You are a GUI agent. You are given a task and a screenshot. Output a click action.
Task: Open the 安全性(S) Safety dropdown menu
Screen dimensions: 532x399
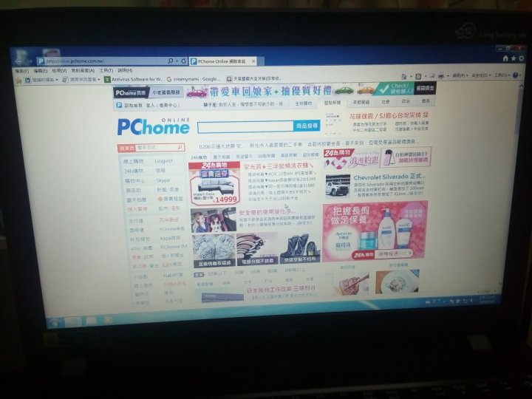(481, 75)
